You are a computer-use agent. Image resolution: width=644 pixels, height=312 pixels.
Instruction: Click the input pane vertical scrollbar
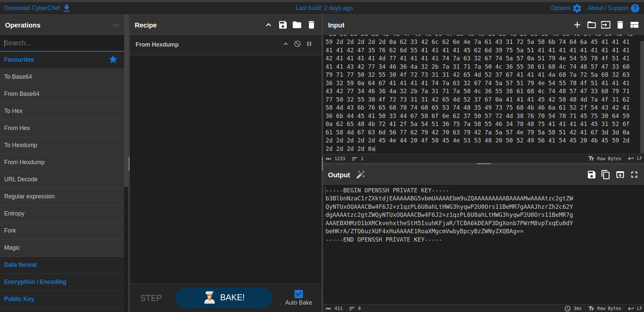(x=642, y=97)
